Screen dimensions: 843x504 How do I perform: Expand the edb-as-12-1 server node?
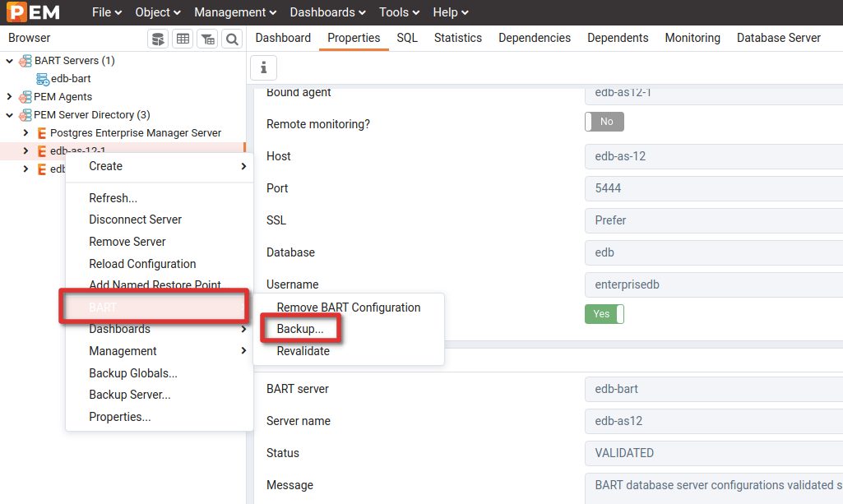(x=25, y=151)
